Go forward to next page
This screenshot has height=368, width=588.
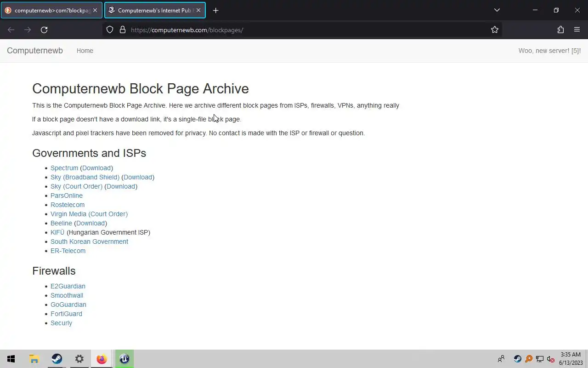28,30
